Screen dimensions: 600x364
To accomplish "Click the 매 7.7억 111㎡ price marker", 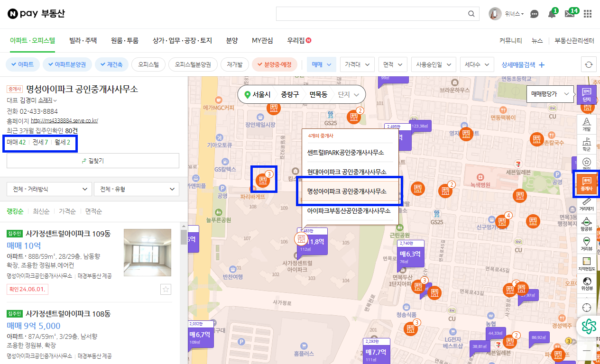I will 376,352.
